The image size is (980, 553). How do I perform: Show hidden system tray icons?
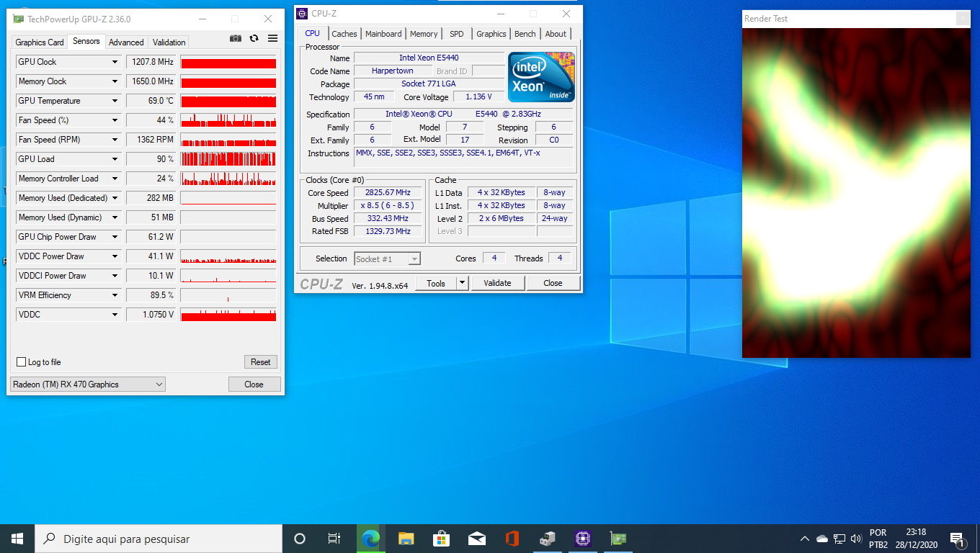[x=805, y=539]
